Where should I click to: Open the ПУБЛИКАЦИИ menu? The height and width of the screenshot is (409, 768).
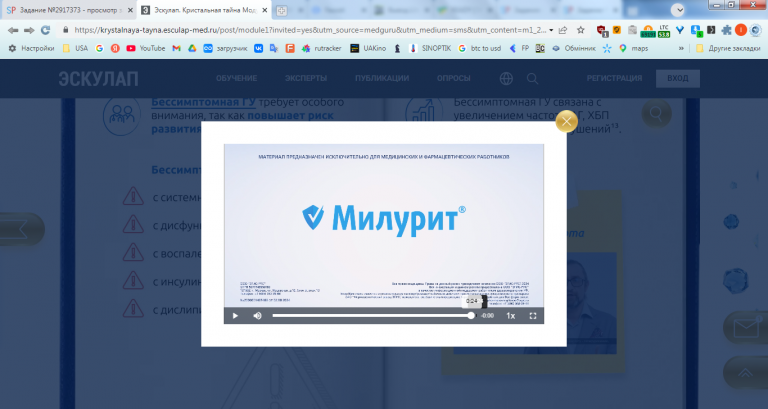pos(382,78)
